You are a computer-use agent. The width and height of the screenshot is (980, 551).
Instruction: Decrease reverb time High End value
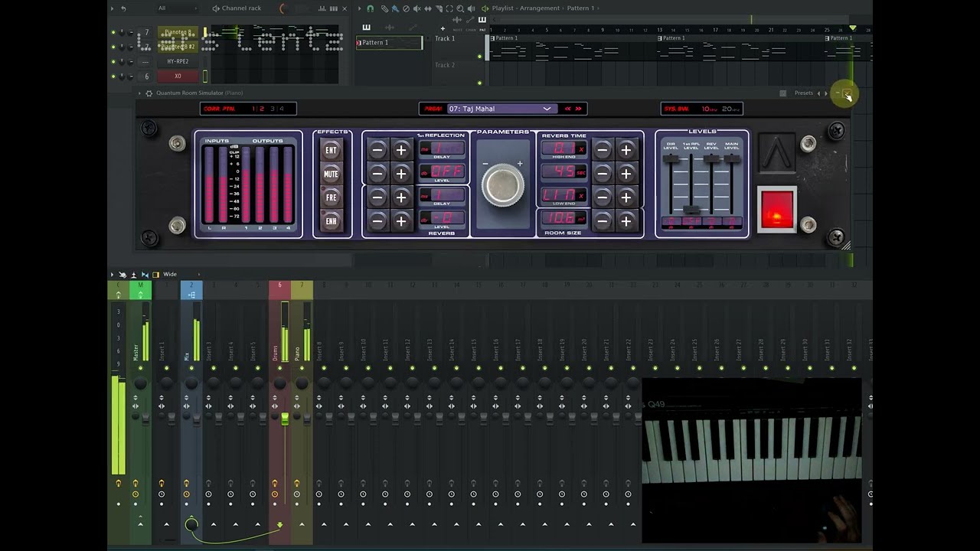click(603, 150)
